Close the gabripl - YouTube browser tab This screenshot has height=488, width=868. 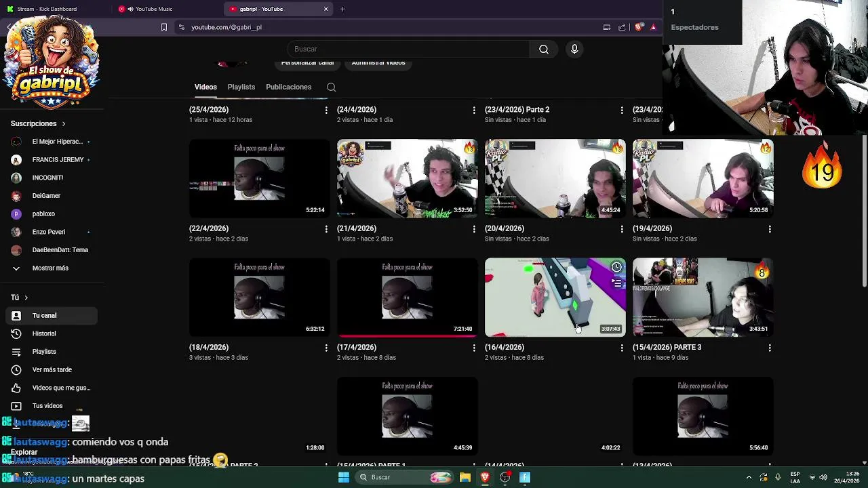click(x=325, y=9)
